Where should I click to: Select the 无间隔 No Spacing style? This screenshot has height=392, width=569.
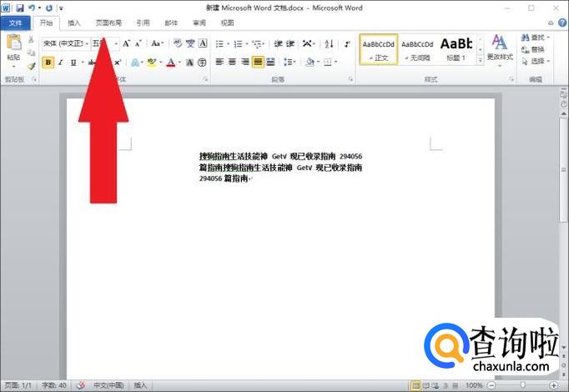point(417,50)
